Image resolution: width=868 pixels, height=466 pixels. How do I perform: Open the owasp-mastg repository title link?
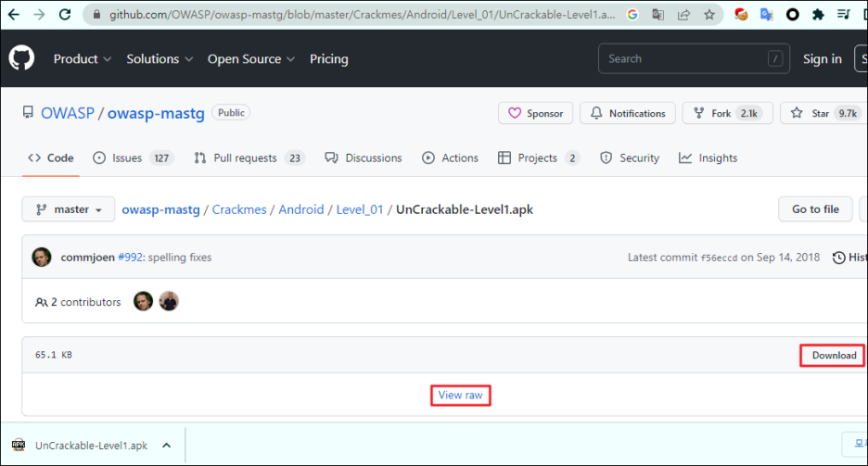(x=156, y=113)
